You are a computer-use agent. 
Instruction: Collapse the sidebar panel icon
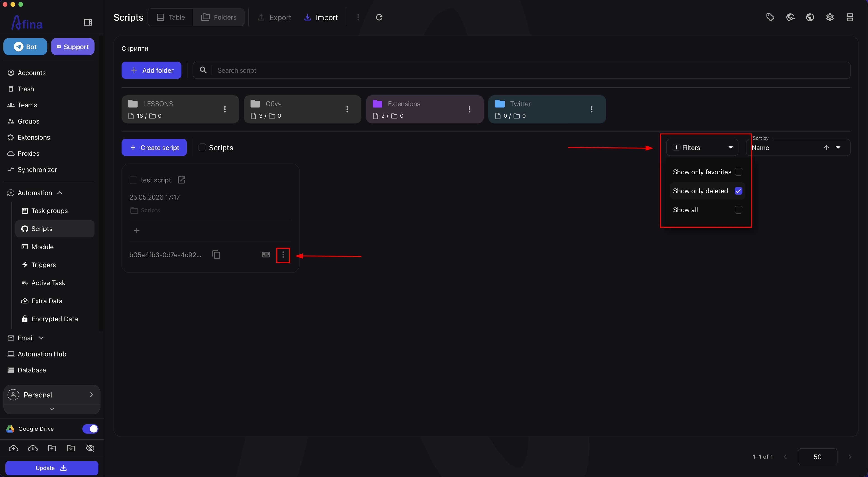[x=88, y=22]
